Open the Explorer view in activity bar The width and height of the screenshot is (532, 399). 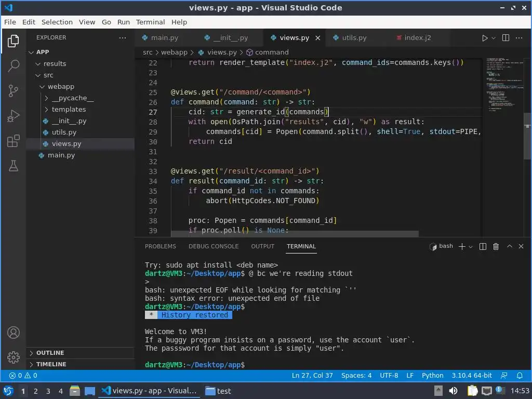tap(13, 41)
